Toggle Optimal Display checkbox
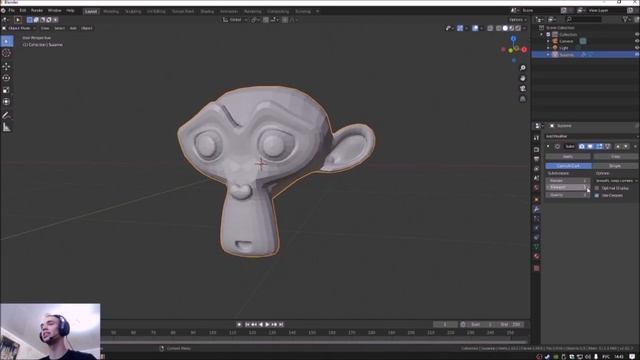This screenshot has width=640, height=360. pyautogui.click(x=597, y=188)
